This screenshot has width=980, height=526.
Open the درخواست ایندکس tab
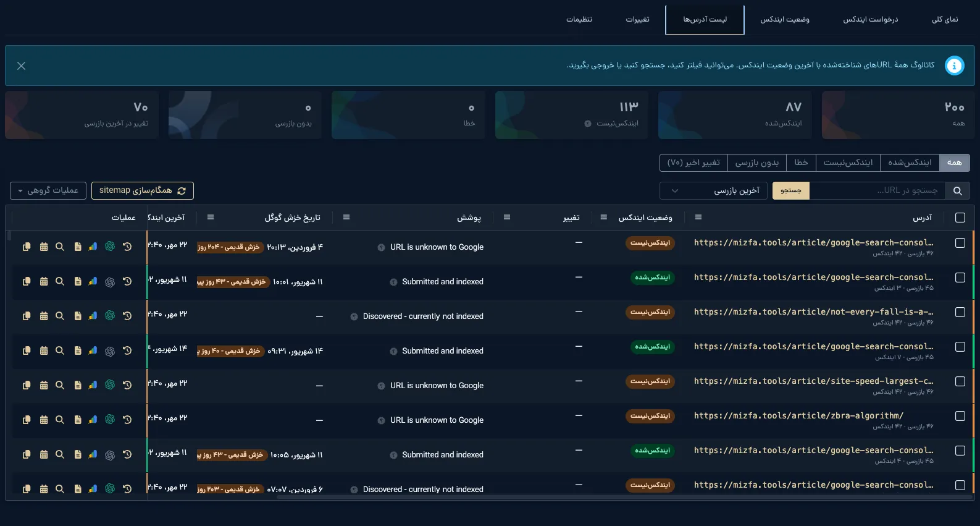tap(871, 19)
